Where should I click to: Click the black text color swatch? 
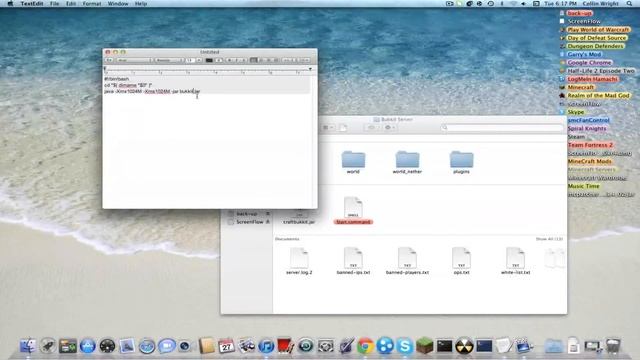point(209,60)
